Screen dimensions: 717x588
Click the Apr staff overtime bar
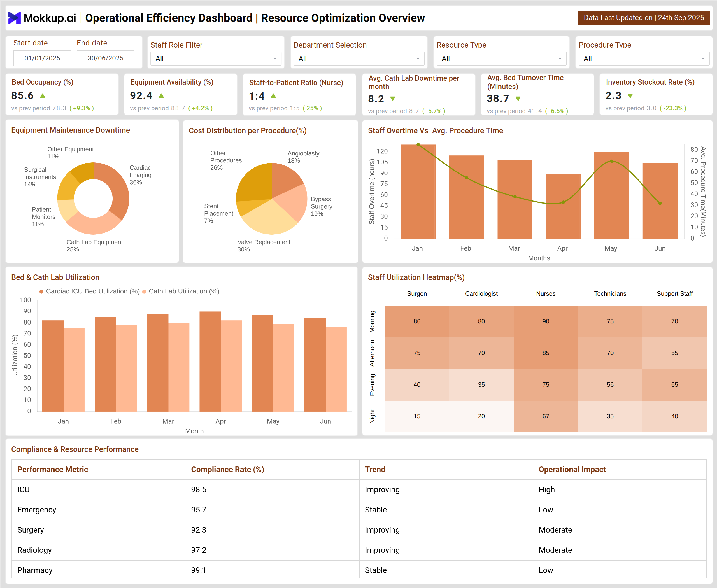563,206
